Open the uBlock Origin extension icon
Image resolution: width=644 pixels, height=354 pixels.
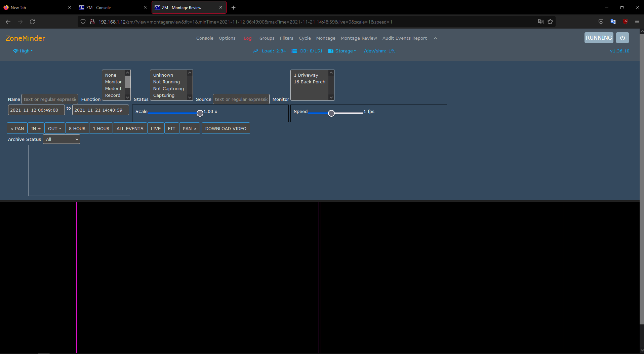(625, 22)
